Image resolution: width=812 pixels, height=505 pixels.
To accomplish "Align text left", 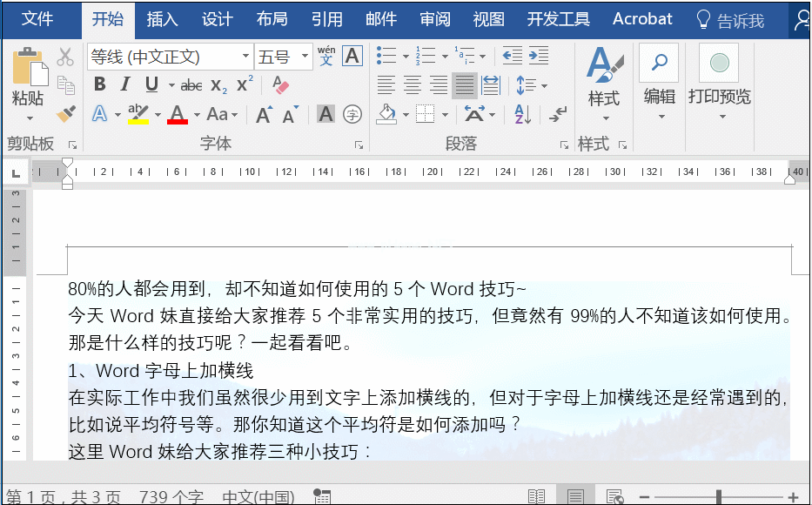I will click(x=386, y=85).
